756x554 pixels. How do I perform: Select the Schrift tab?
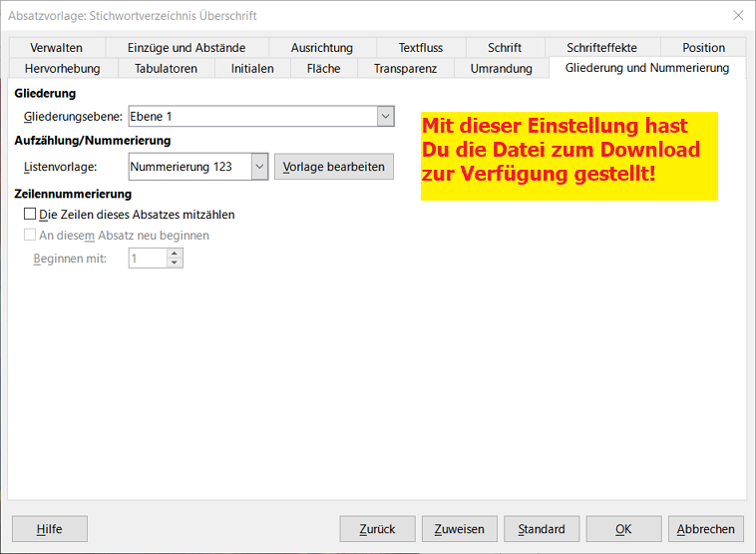504,47
